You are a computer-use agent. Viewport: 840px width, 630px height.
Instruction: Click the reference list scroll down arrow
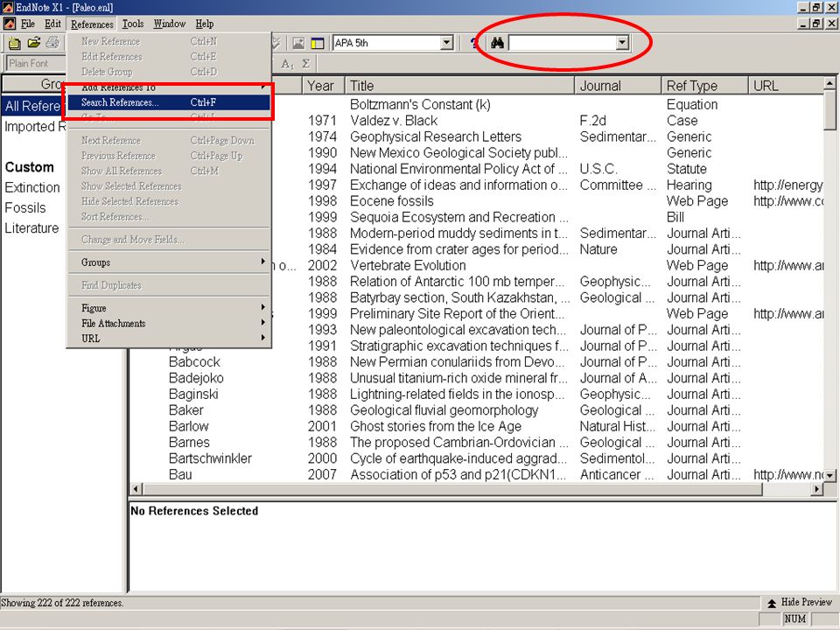coord(829,475)
